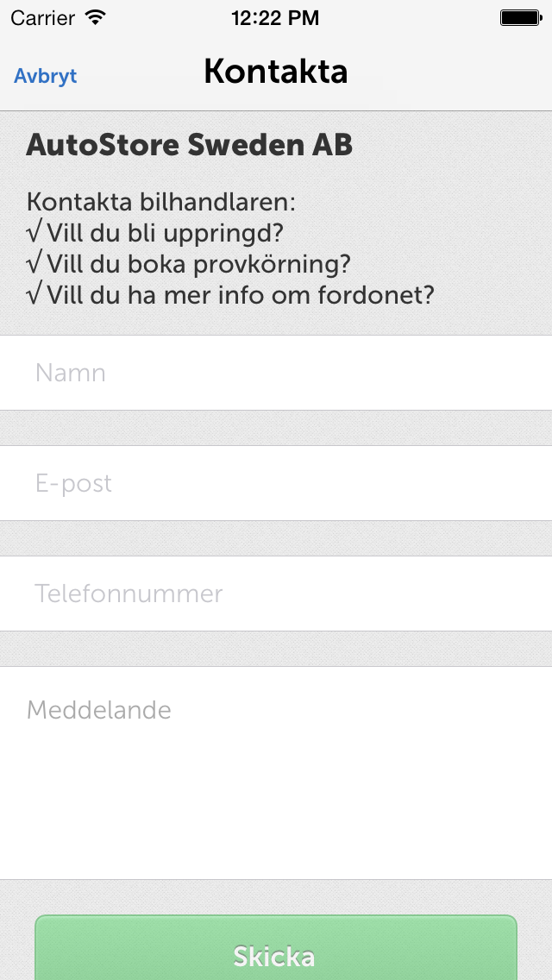
Task: Click the checkmark before 'Vill du bli uppringd?'
Action: (34, 233)
